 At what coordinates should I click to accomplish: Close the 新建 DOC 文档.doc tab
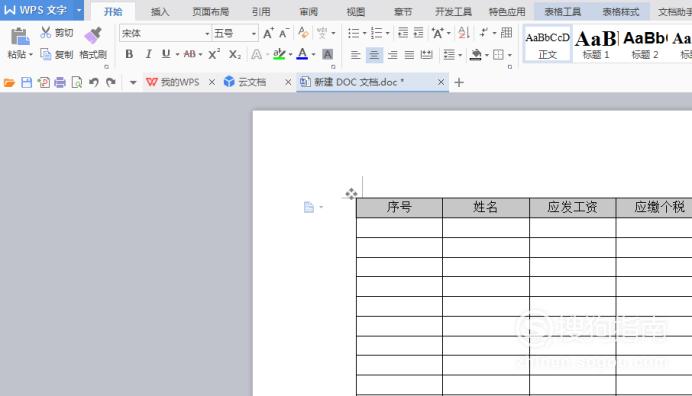[x=441, y=82]
